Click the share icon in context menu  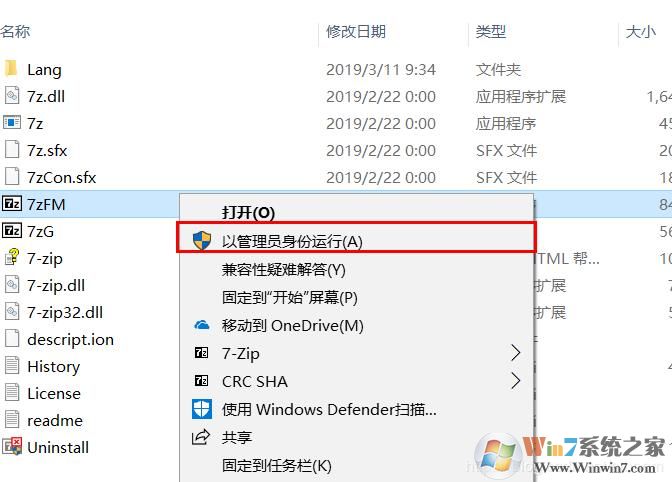tap(201, 437)
